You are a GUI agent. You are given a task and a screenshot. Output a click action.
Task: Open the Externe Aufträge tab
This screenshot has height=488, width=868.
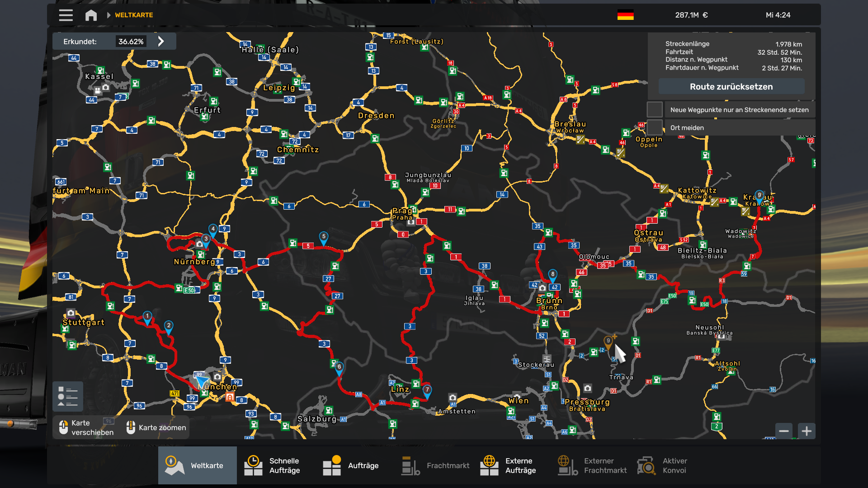tap(511, 465)
